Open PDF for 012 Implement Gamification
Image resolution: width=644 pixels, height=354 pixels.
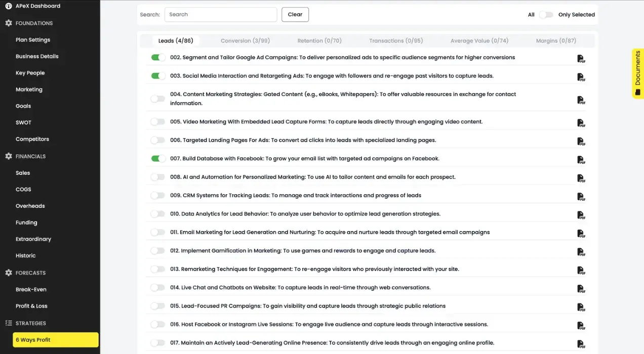coord(581,252)
